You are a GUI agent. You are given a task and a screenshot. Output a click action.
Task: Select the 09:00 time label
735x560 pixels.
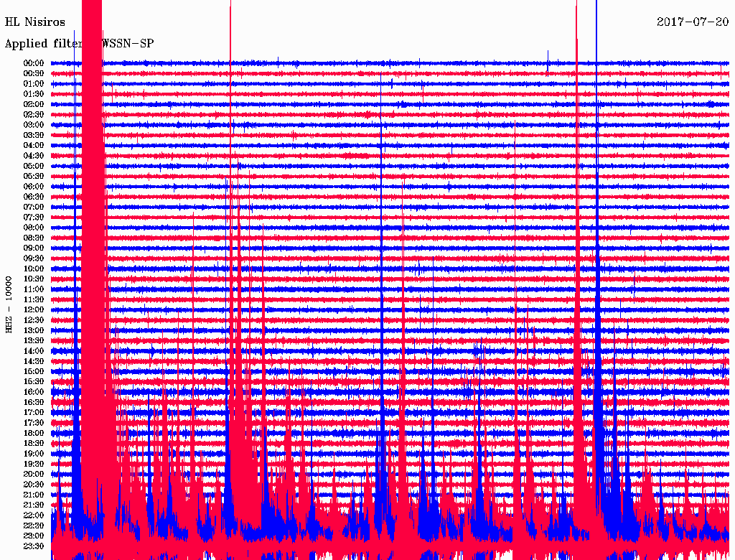[x=34, y=248]
